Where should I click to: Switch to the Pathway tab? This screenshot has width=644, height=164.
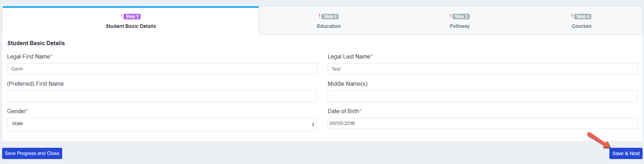tap(459, 21)
